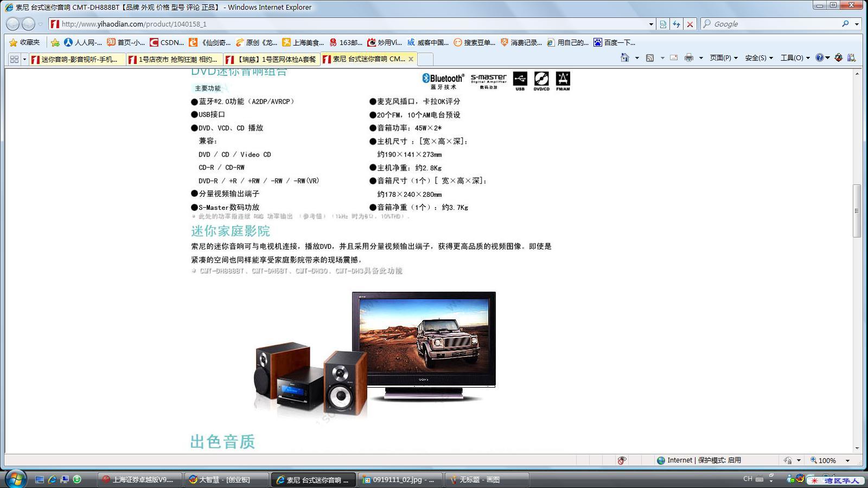Open the 首页-小... bookmark

[x=126, y=42]
